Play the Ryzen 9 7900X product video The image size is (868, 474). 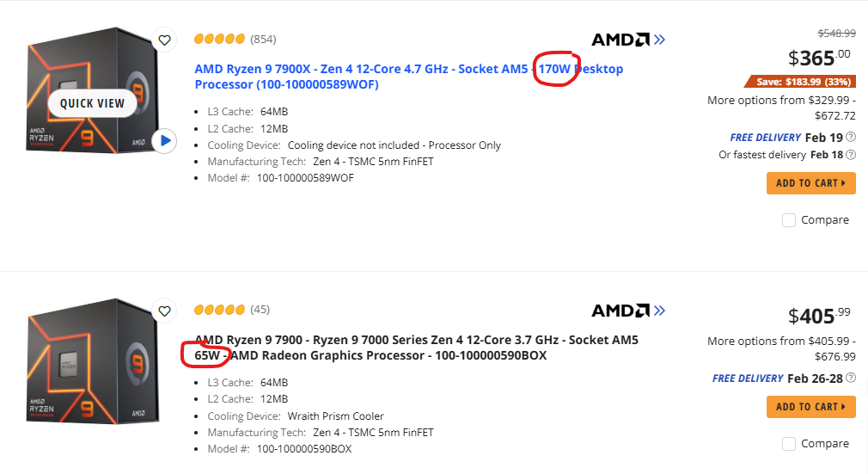click(165, 140)
